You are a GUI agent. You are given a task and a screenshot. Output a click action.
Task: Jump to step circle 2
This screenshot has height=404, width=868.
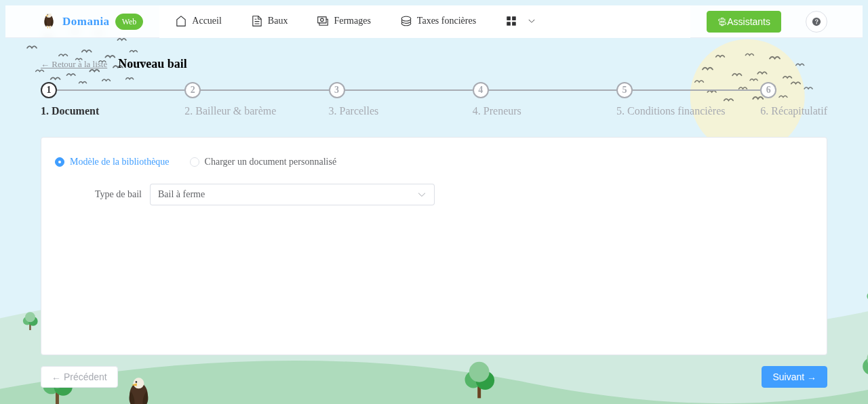[x=193, y=90]
